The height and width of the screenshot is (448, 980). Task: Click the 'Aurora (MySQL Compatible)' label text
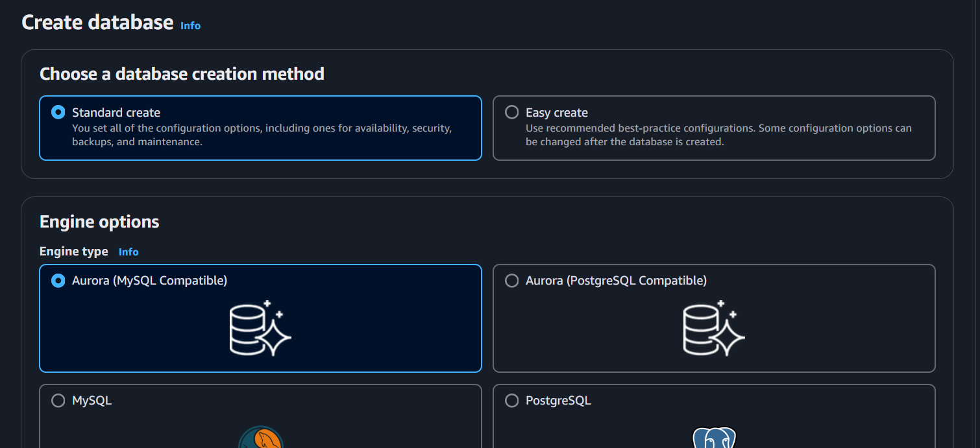pos(150,281)
